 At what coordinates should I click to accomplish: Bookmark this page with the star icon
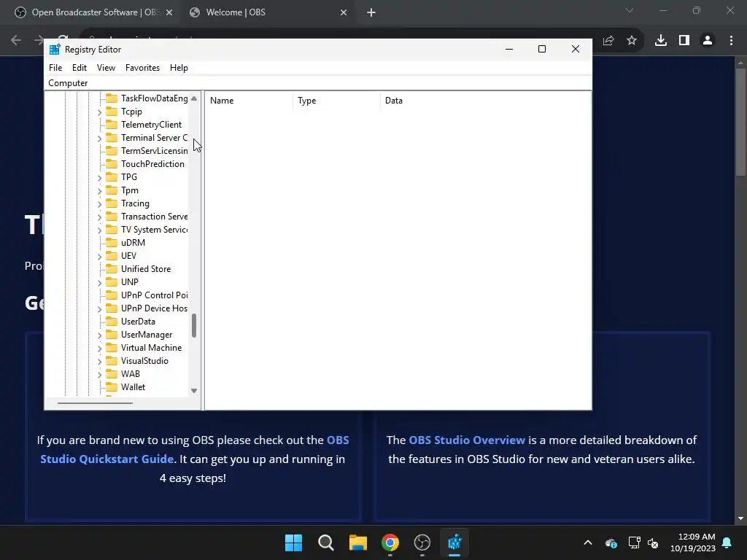pyautogui.click(x=632, y=41)
